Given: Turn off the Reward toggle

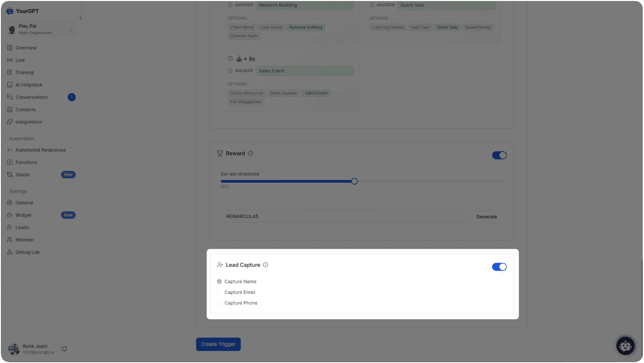Looking at the screenshot, I should coord(499,155).
